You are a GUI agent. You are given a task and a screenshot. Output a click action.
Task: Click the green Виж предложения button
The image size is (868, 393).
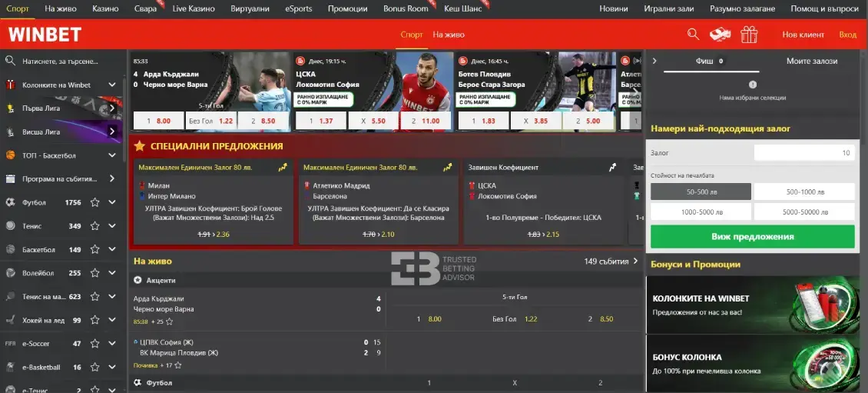tap(752, 237)
